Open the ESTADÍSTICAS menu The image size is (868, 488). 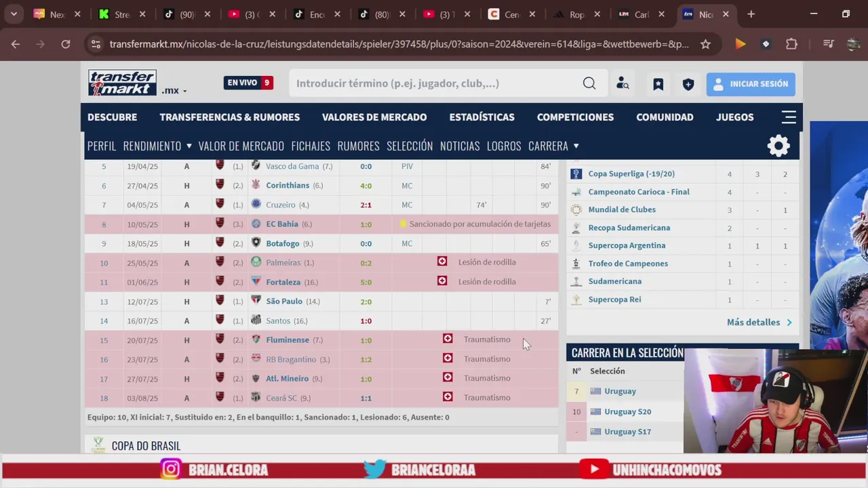pos(481,117)
